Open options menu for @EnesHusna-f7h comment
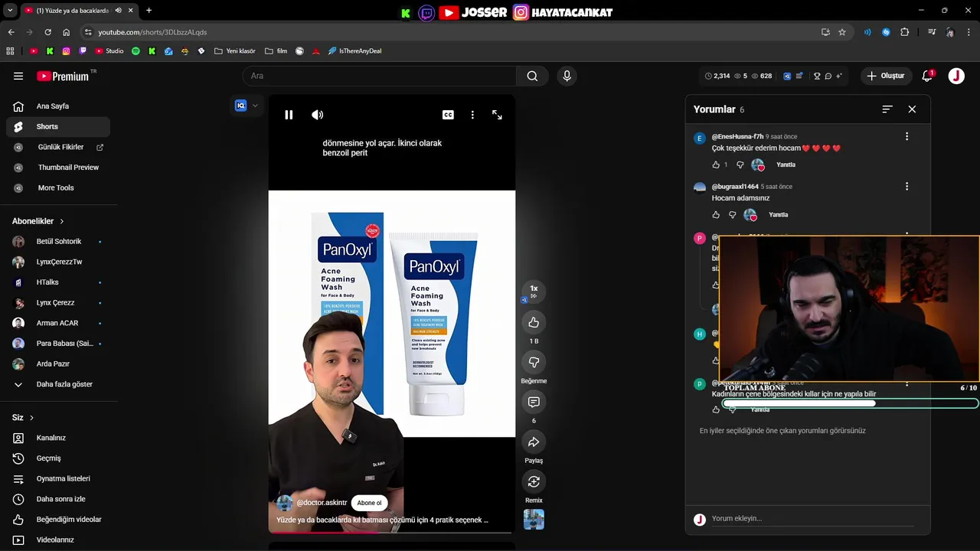This screenshot has width=980, height=551. pos(906,136)
